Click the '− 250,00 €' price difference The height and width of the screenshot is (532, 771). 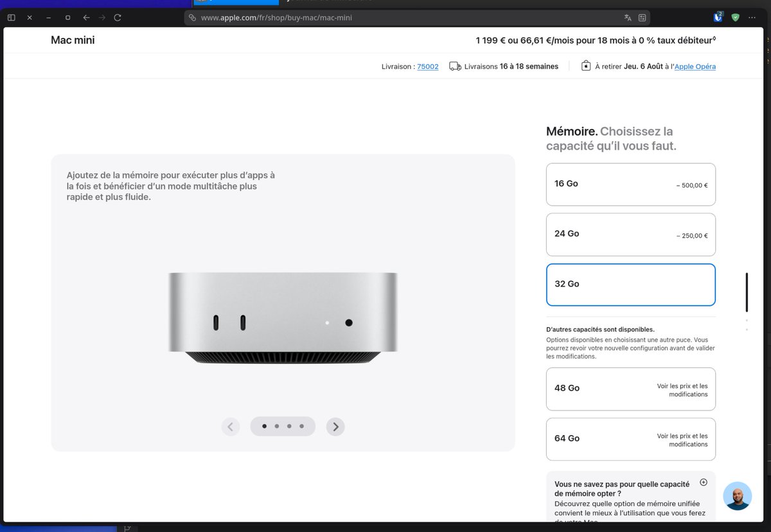(x=692, y=235)
